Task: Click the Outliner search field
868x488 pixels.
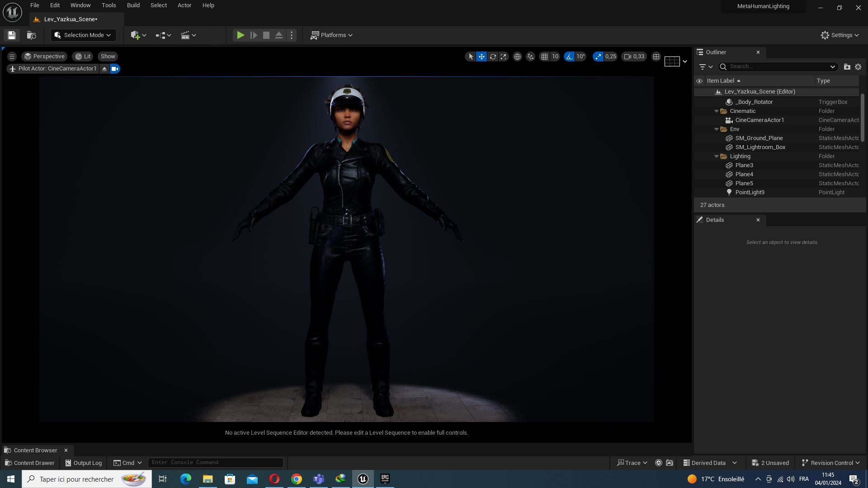Action: click(x=777, y=66)
